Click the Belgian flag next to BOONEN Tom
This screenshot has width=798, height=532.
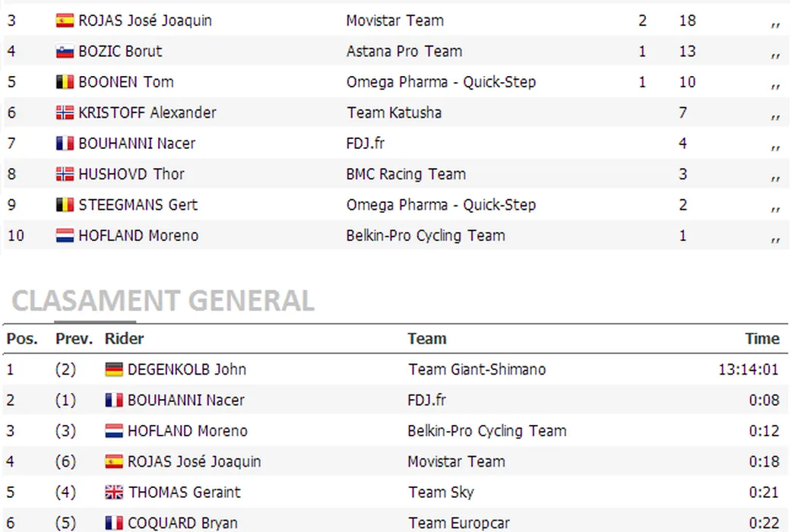point(65,82)
